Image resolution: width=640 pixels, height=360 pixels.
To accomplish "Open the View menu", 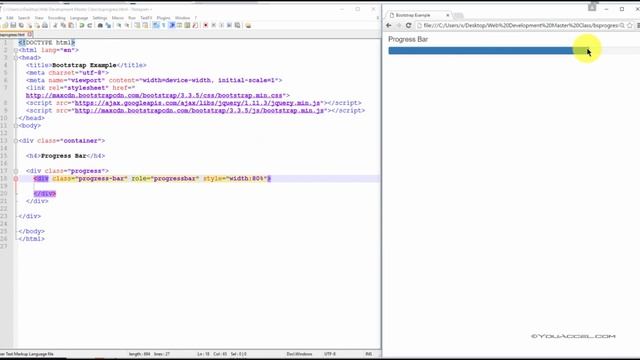I will tap(39, 18).
